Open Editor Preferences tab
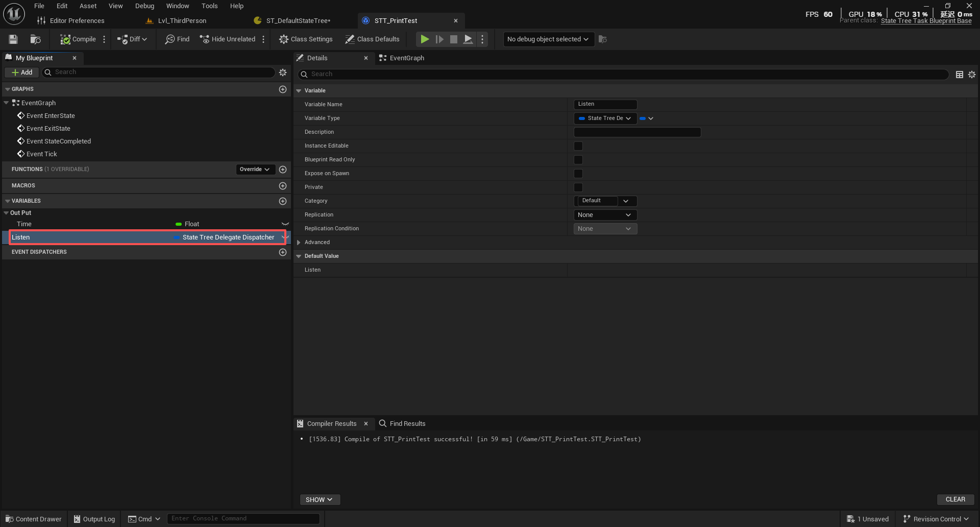This screenshot has width=980, height=527. tap(71, 21)
